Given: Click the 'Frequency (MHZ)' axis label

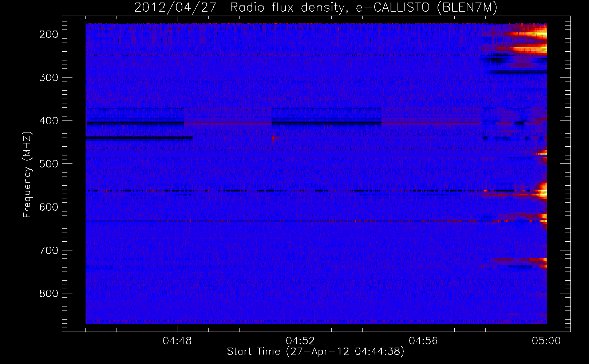Looking at the screenshot, I should coord(27,175).
